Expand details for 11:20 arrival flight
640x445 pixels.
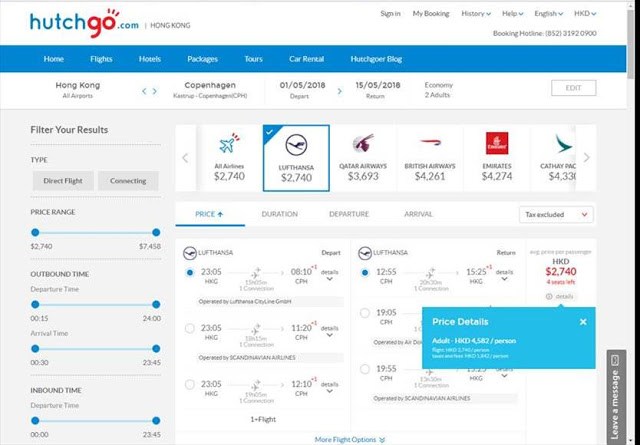[329, 331]
